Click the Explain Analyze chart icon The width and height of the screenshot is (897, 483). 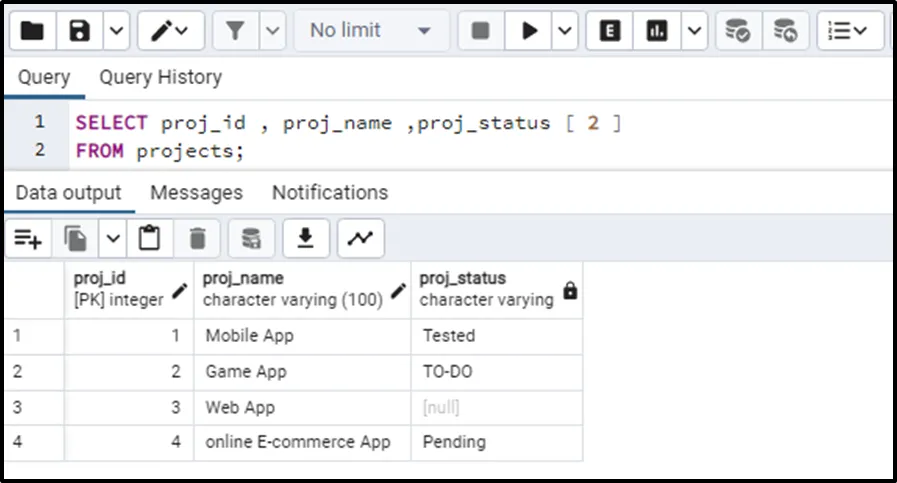tap(657, 31)
